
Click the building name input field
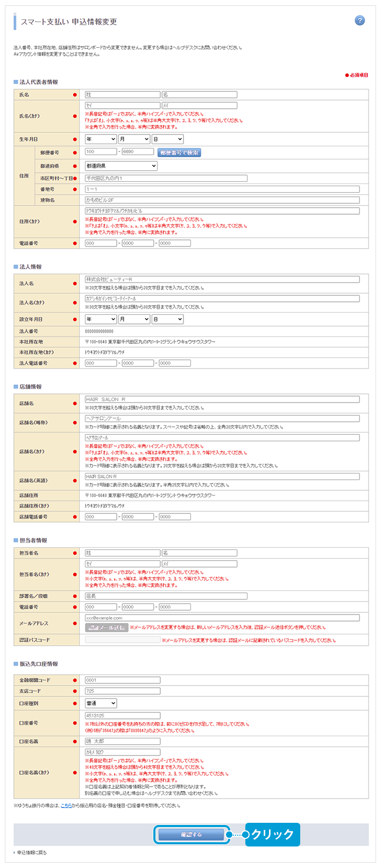tap(222, 200)
